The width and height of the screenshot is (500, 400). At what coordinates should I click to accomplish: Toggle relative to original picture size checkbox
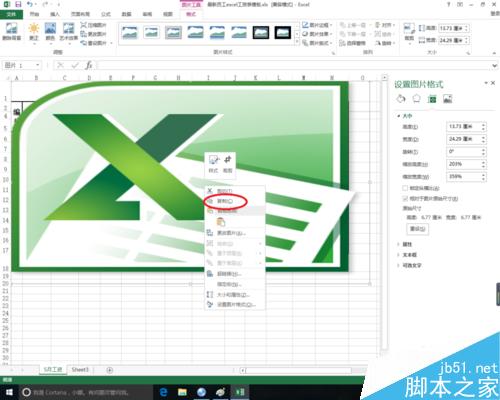(x=405, y=199)
